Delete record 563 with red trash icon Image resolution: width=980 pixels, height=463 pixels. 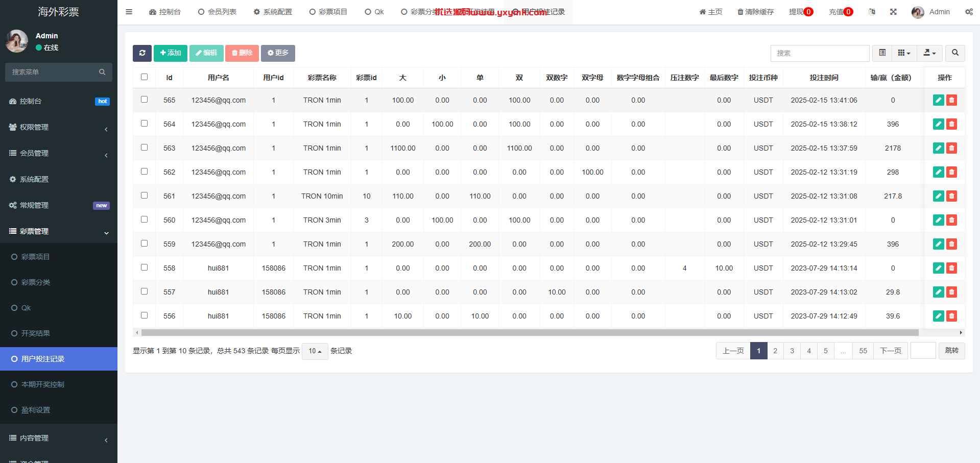tap(951, 148)
